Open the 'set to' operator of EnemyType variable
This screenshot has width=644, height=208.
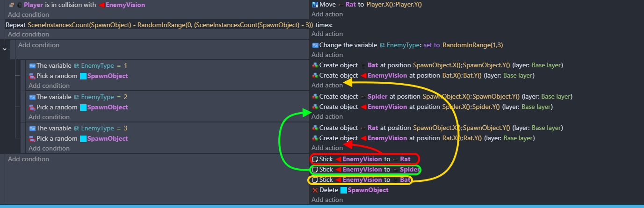[x=431, y=45]
